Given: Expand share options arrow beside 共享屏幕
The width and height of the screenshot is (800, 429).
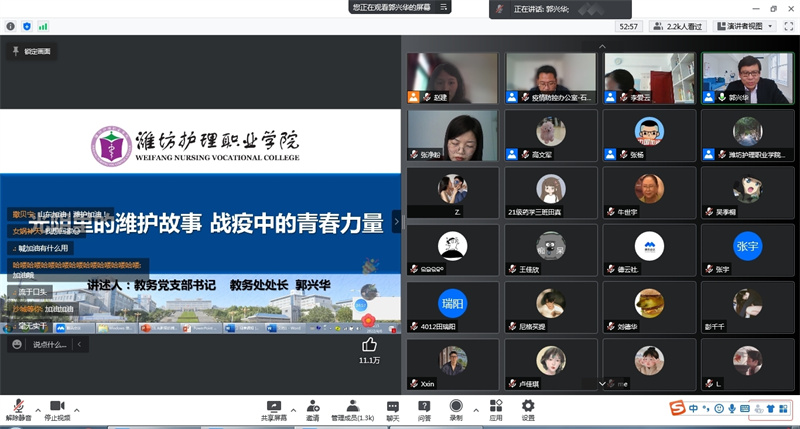Looking at the screenshot, I should [x=293, y=410].
